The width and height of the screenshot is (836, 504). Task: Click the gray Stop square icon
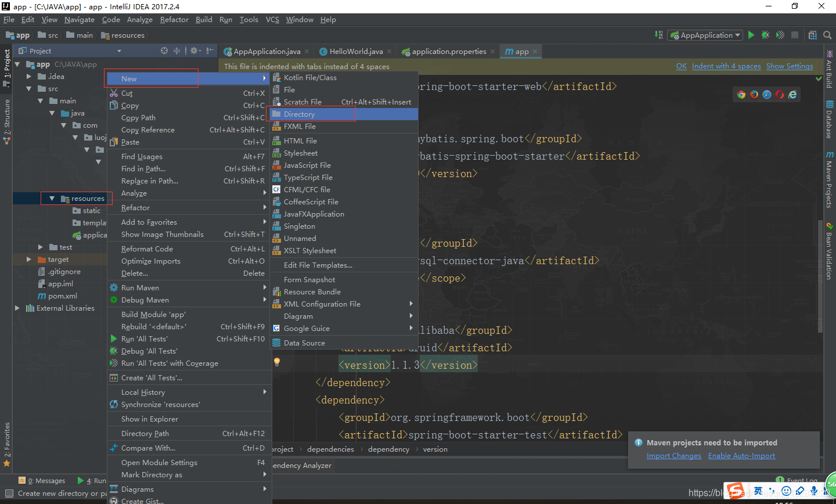pyautogui.click(x=795, y=35)
